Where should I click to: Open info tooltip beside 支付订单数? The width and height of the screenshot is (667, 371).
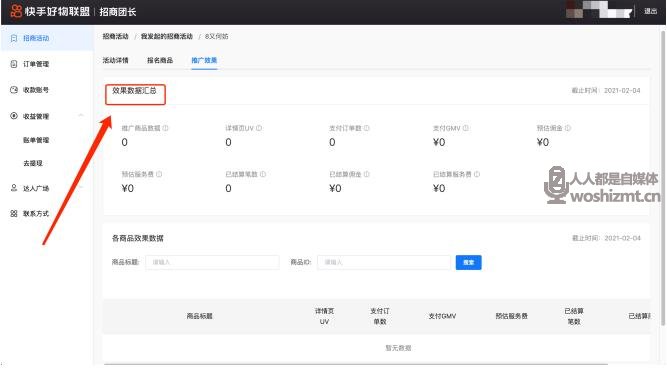367,128
